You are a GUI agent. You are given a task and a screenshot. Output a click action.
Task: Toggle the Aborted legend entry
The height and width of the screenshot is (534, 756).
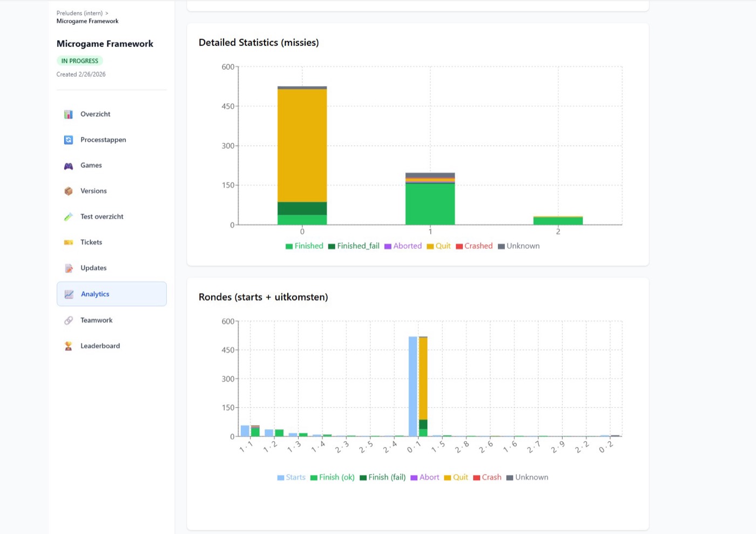point(403,246)
